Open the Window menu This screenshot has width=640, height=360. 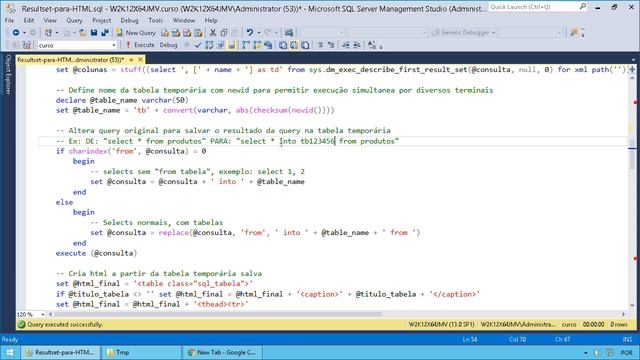pyautogui.click(x=184, y=20)
